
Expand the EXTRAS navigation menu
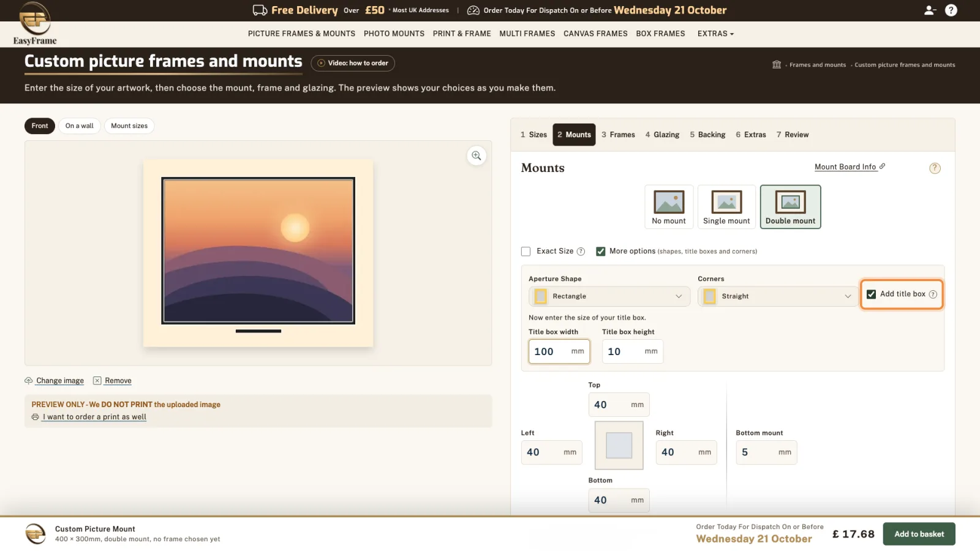[715, 34]
